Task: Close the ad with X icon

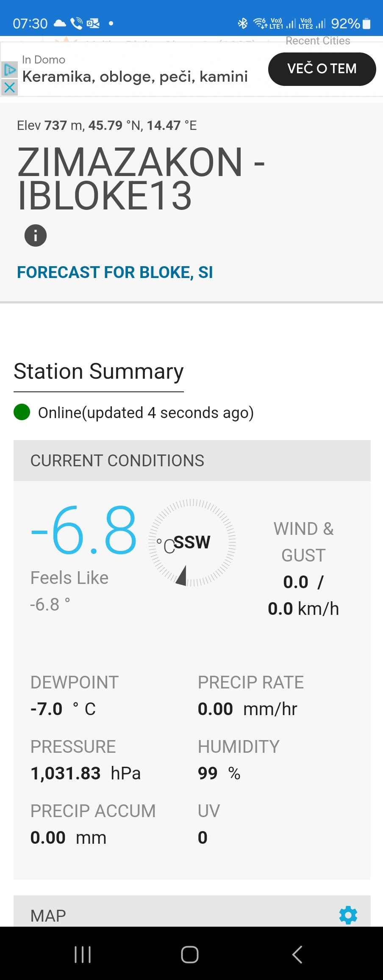Action: (9, 88)
